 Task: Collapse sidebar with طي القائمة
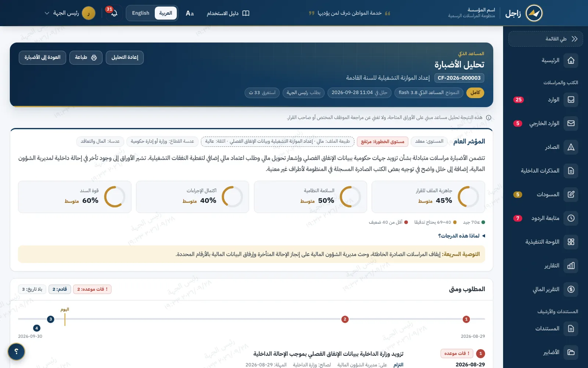click(546, 39)
